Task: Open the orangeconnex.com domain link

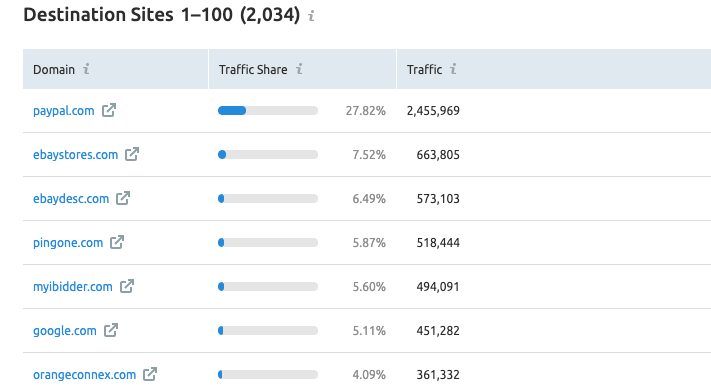Action: (x=84, y=375)
